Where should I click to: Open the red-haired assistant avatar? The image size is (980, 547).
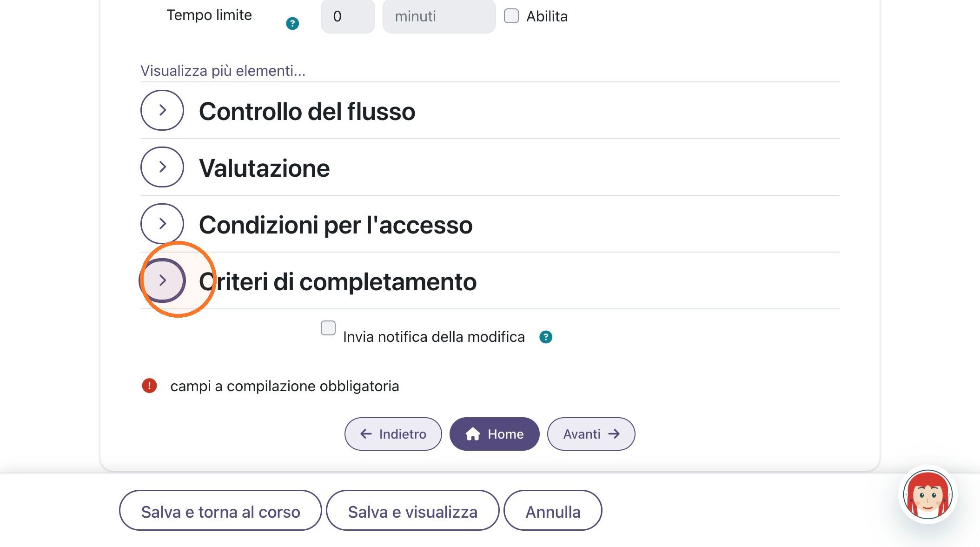click(x=927, y=495)
